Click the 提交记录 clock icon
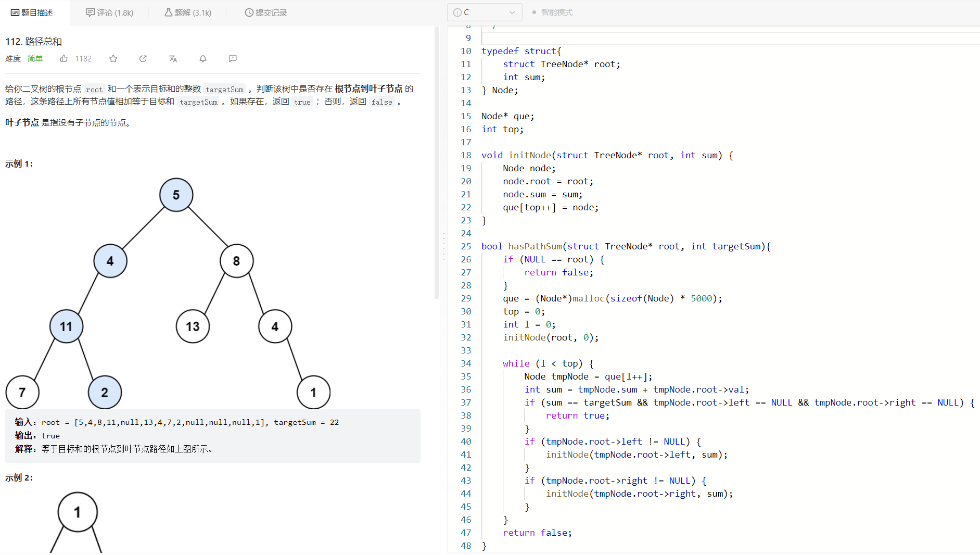Viewport: 980px width, 555px height. 249,12
